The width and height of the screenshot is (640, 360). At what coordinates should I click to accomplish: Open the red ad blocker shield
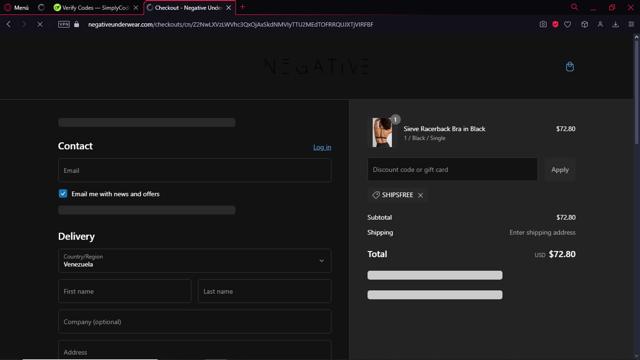coord(555,24)
